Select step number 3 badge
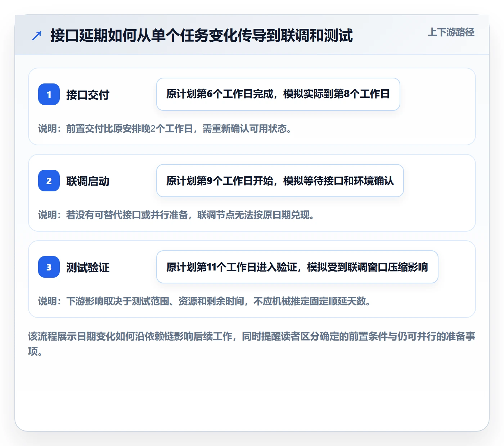This screenshot has height=446, width=504. pyautogui.click(x=49, y=267)
